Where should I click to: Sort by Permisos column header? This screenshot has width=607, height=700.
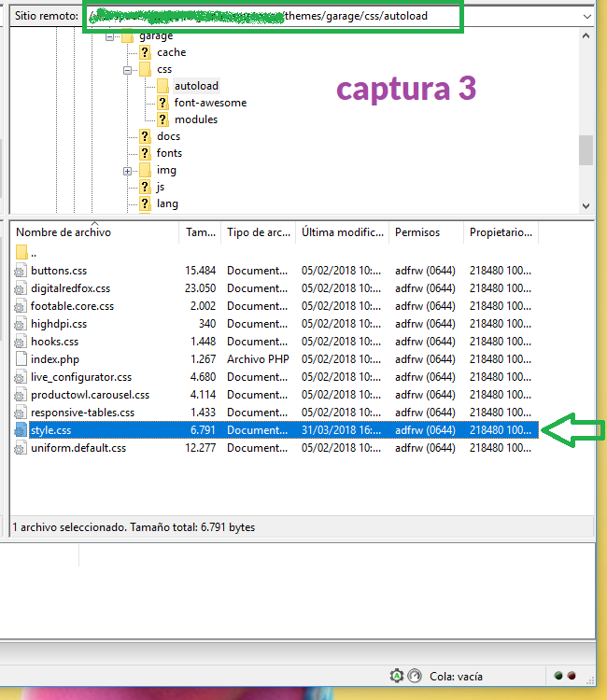pos(426,232)
